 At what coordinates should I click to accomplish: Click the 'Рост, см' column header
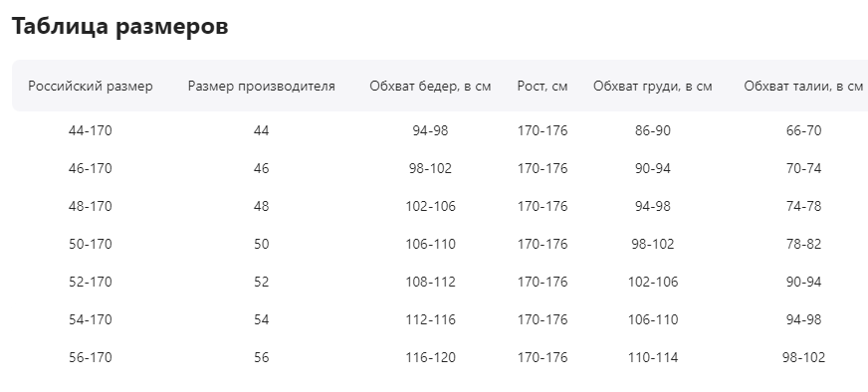(x=542, y=87)
